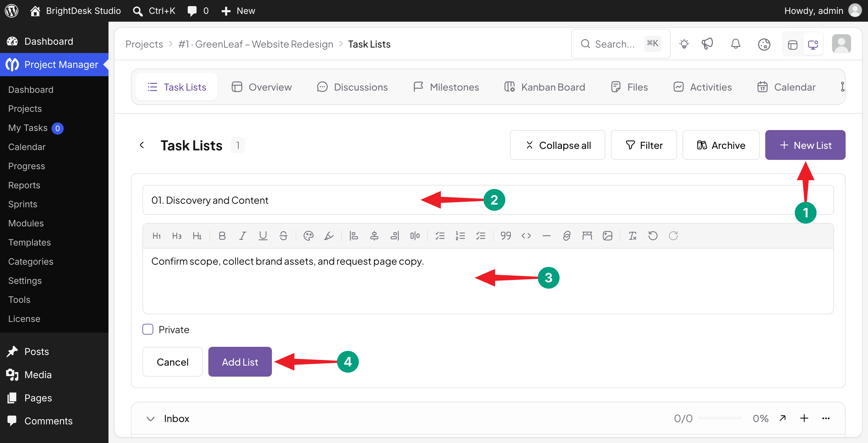Image resolution: width=868 pixels, height=443 pixels.
Task: Open the Overview tab
Action: pyautogui.click(x=261, y=87)
